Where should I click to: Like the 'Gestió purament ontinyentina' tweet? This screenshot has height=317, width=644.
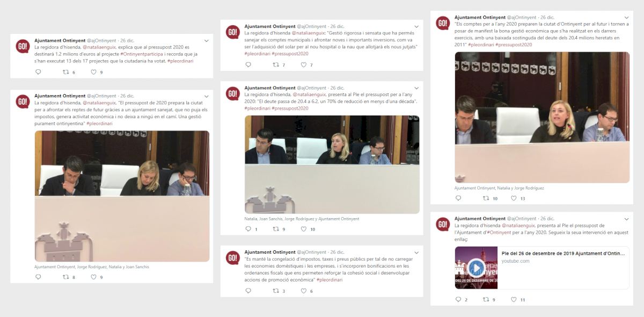pyautogui.click(x=93, y=277)
